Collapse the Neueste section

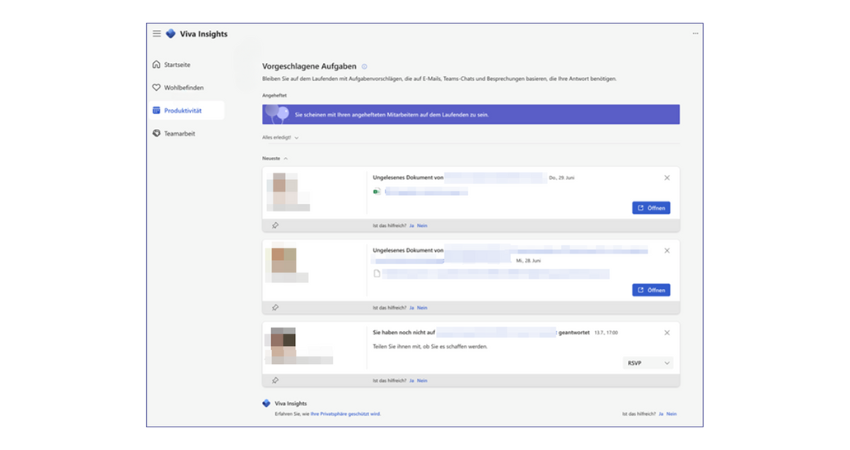tap(275, 158)
